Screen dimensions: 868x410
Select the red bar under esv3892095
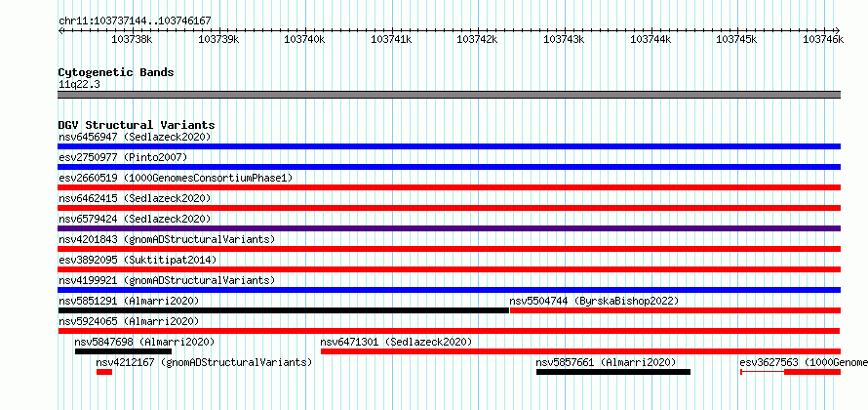pos(449,269)
